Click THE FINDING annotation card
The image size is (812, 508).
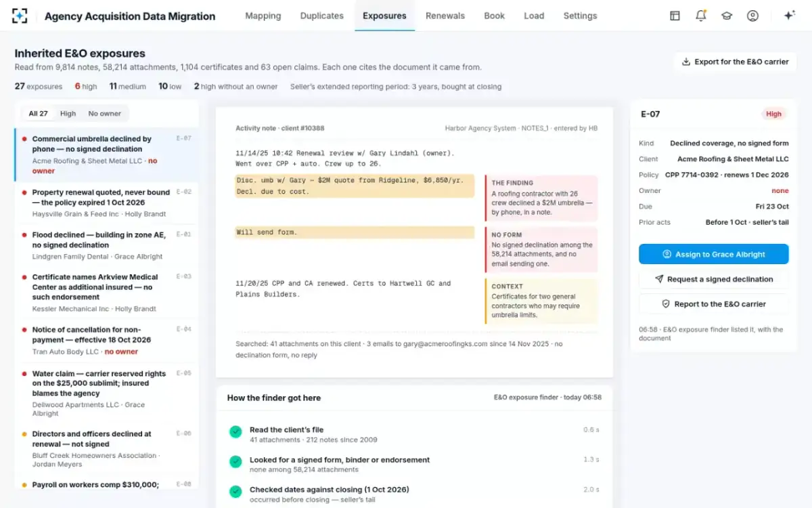click(x=541, y=198)
